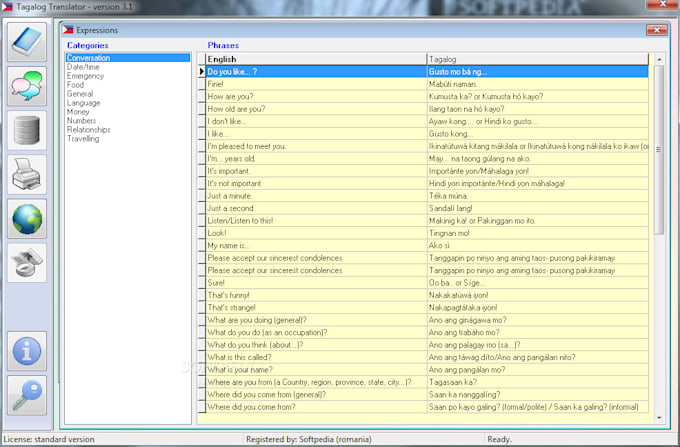This screenshot has height=447, width=680.
Task: Click Tagalog cell 'Ano ang pangálan mo?'
Action: pyautogui.click(x=538, y=370)
